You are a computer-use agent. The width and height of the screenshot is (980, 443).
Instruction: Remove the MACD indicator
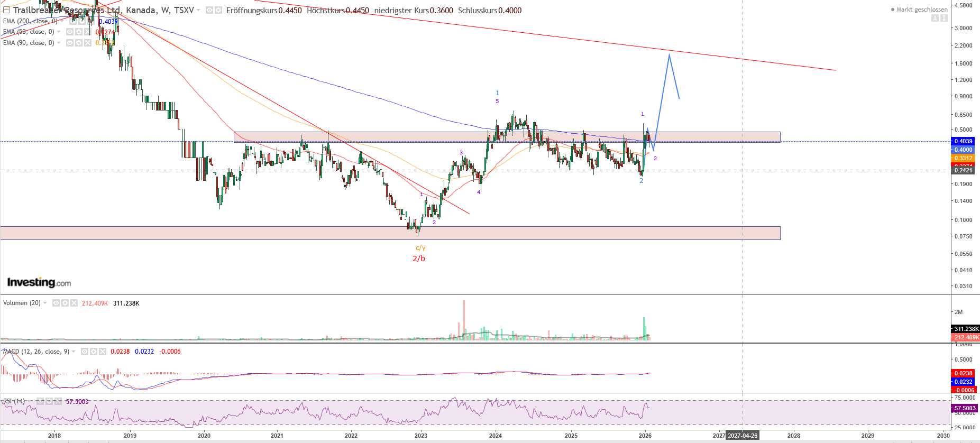pyautogui.click(x=103, y=352)
